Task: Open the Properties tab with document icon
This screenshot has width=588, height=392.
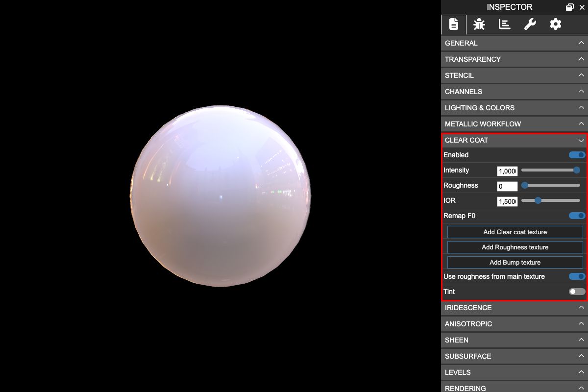Action: tap(454, 24)
